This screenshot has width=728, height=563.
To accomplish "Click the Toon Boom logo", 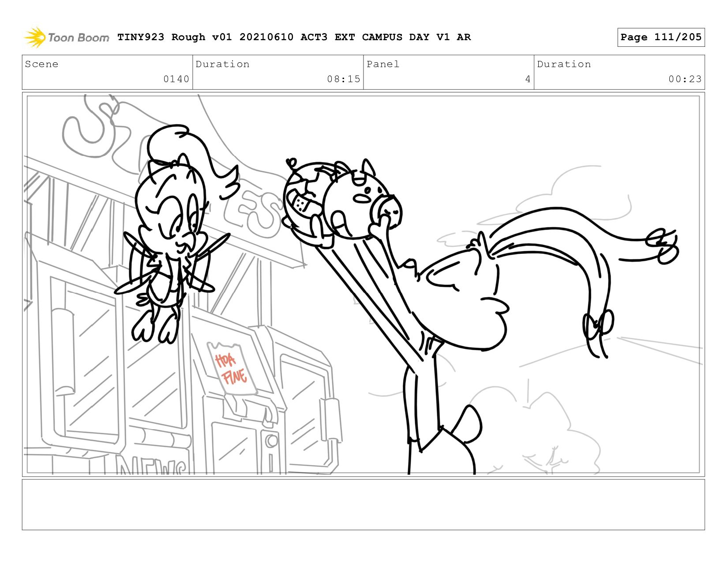I will click(66, 37).
